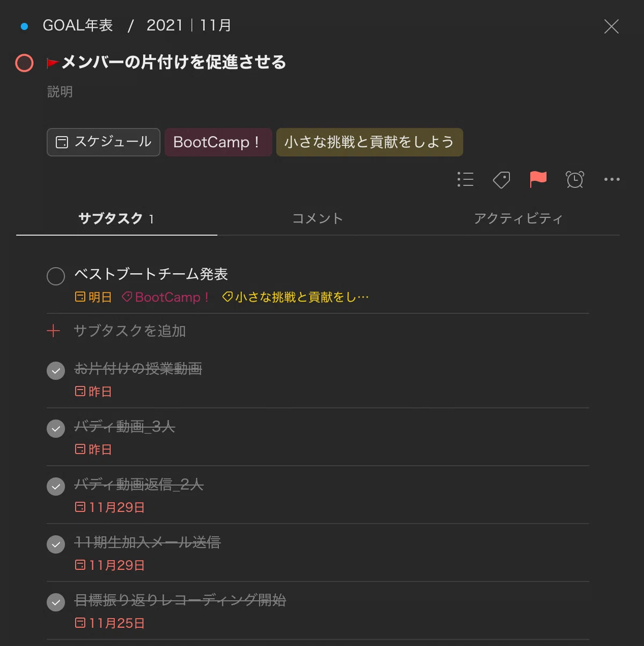Open the GOAL年表 project breadcrumb link
Image resolution: width=644 pixels, height=646 pixels.
tap(78, 25)
